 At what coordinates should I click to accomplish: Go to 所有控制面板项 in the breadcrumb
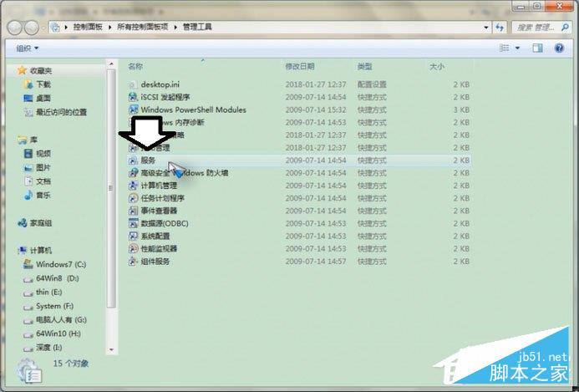click(143, 27)
